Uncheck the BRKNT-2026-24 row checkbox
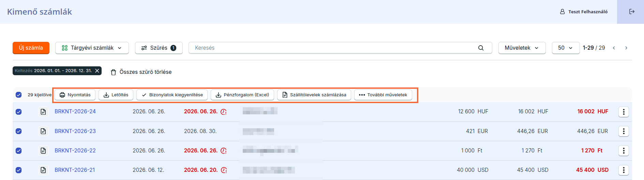 pos(19,112)
